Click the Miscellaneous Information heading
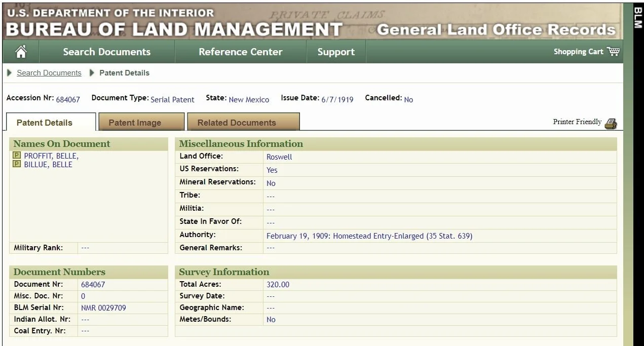This screenshot has height=346, width=644. coord(241,144)
